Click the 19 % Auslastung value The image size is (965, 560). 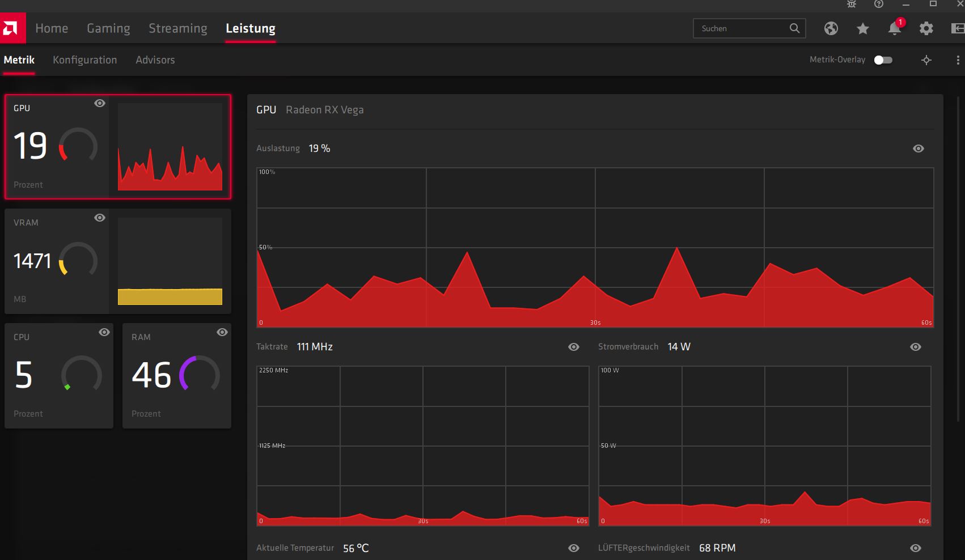click(x=319, y=149)
